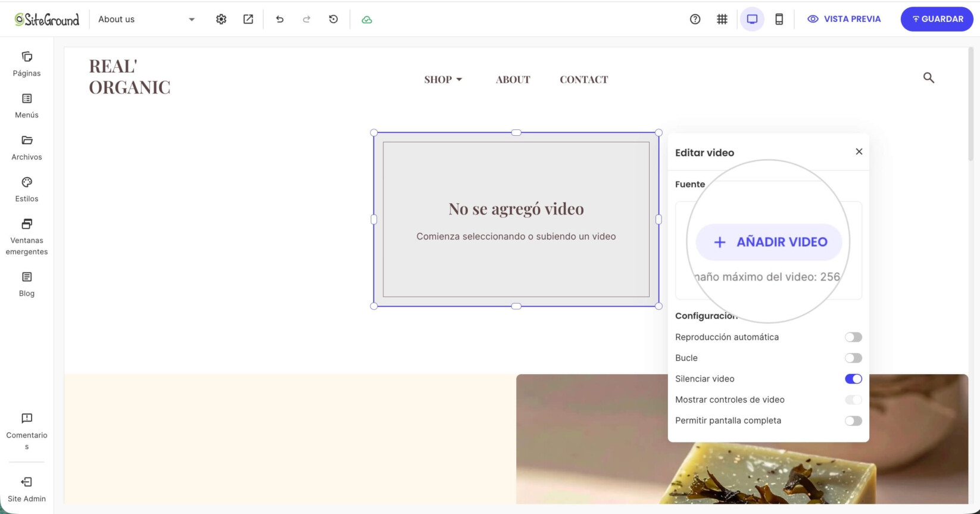Screen dimensions: 980x514
Task: Toggle the grid overlay icon
Action: click(722, 19)
